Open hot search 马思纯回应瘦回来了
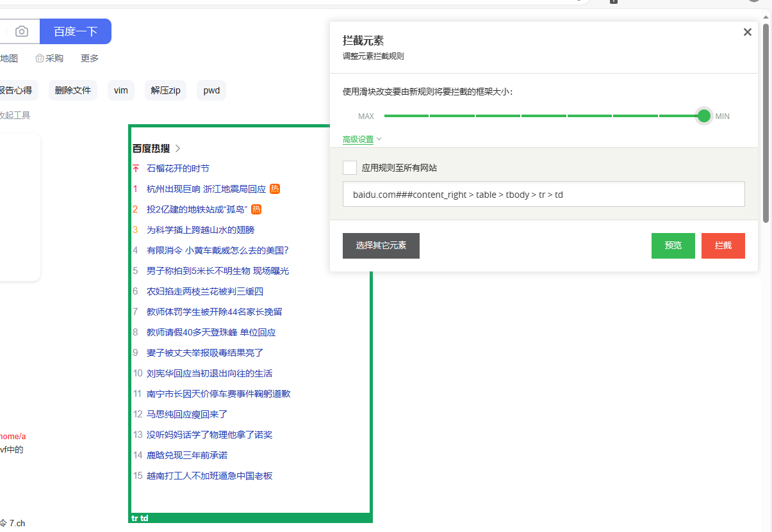The width and height of the screenshot is (772, 532). [x=187, y=414]
